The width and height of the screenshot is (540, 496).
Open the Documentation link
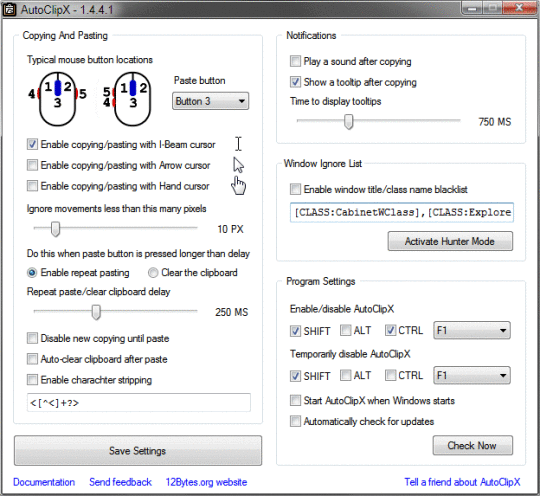[x=44, y=482]
